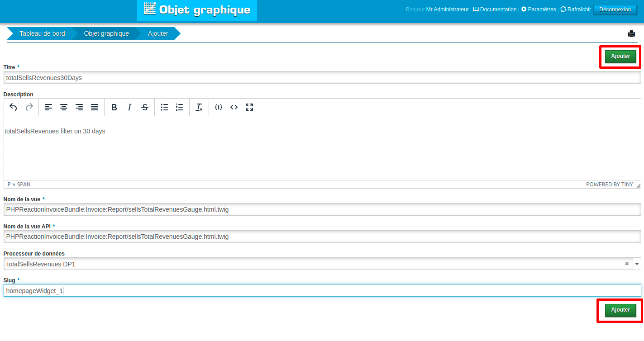Center align the description text
This screenshot has width=644, height=341.
64,107
